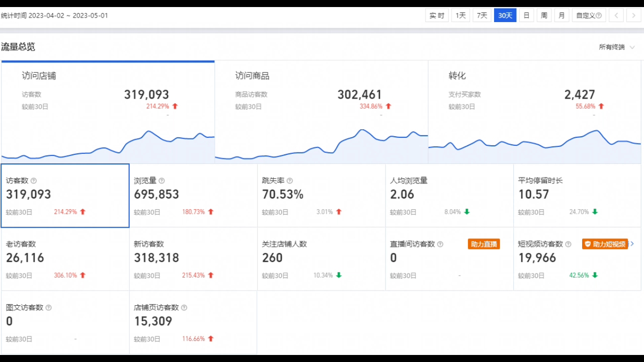Viewport: 644px width, 362px height.
Task: Click the red up arrow beside 116.66%
Action: pyautogui.click(x=211, y=339)
